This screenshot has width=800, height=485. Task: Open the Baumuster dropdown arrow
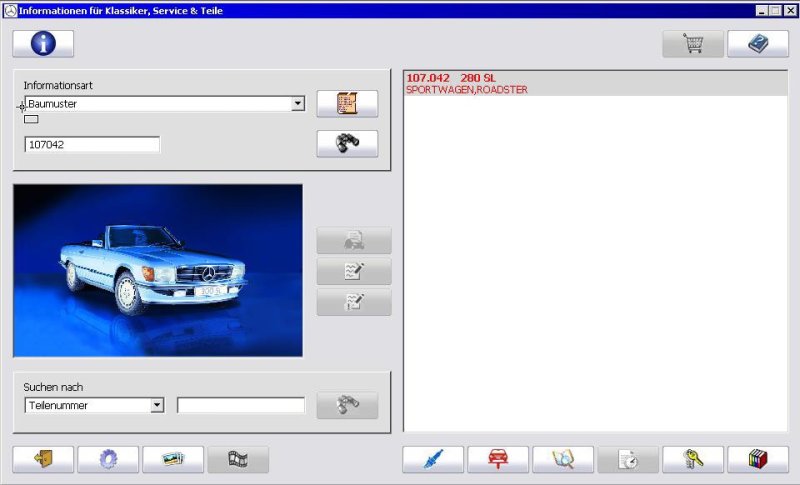[298, 104]
